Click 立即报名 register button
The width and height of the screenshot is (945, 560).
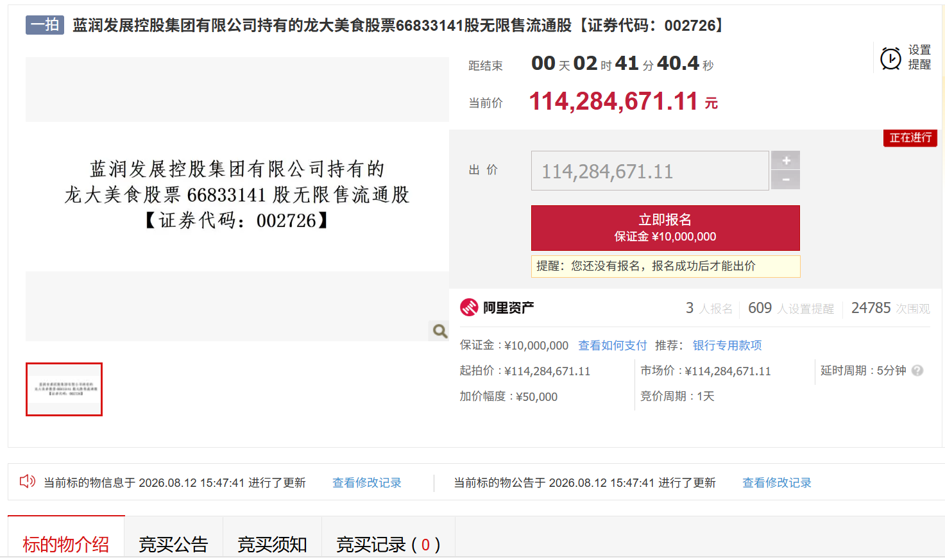pos(665,228)
